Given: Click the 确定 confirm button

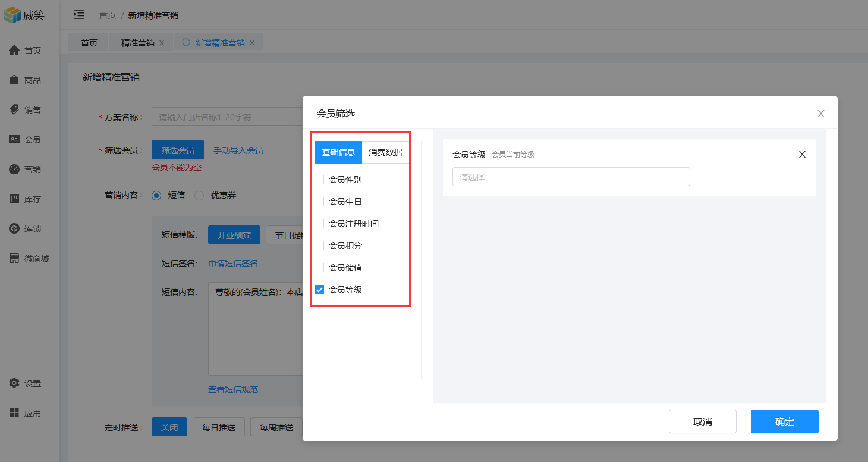Looking at the screenshot, I should coord(784,422).
